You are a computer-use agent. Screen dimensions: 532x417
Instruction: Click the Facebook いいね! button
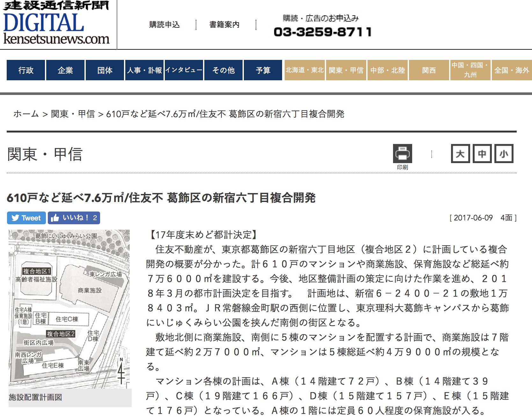tap(74, 218)
